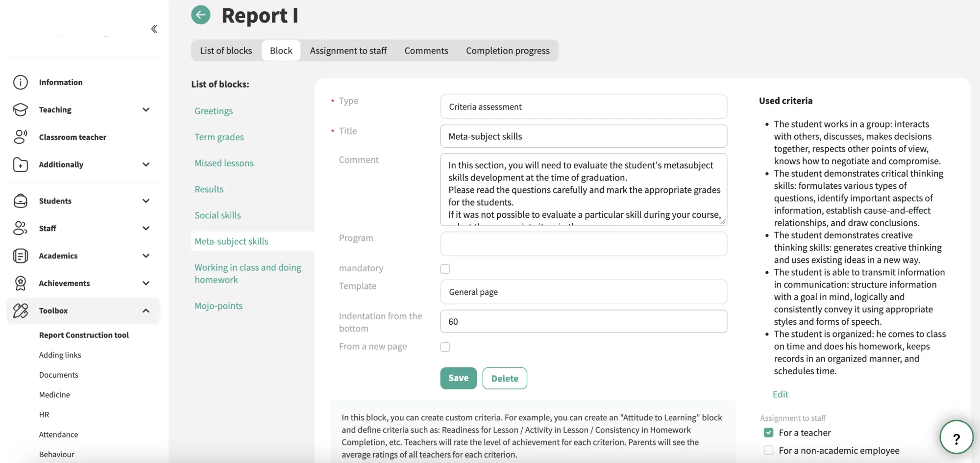Image resolution: width=980 pixels, height=463 pixels.
Task: Click the Toolbox pencil-ruler icon
Action: pos(21,310)
